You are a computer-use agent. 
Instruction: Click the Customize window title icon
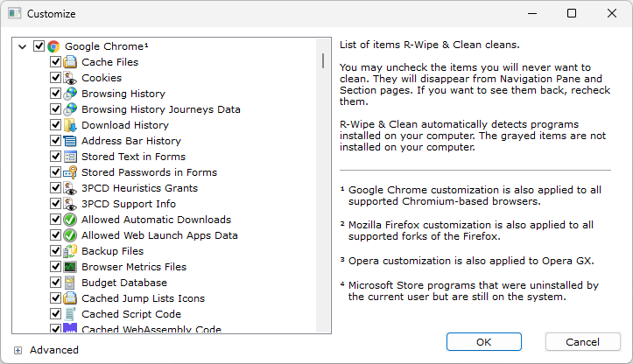pos(15,13)
